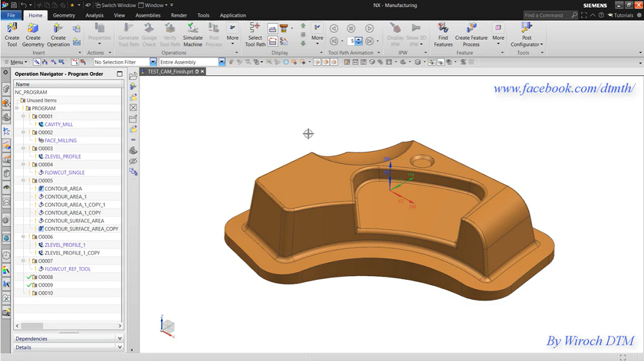Screen dimensions: 644x361
Task: Click the Undo arrow in title bar
Action: [23, 5]
